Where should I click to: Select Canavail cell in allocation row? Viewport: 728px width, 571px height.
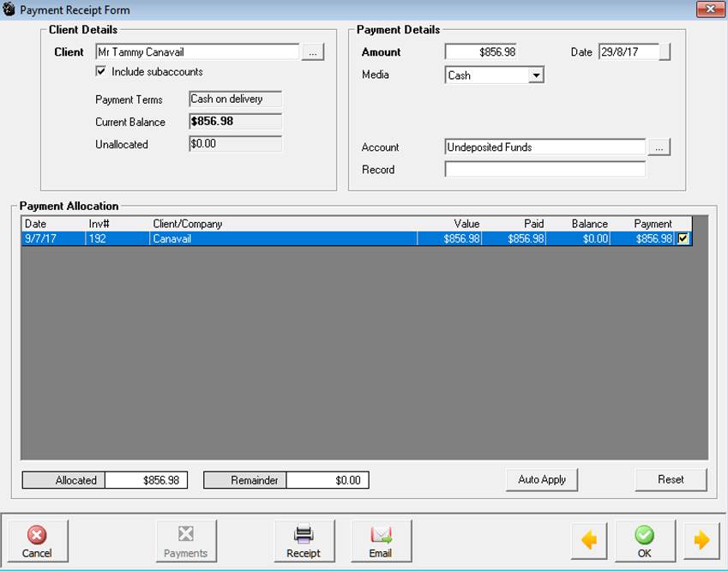pos(283,238)
